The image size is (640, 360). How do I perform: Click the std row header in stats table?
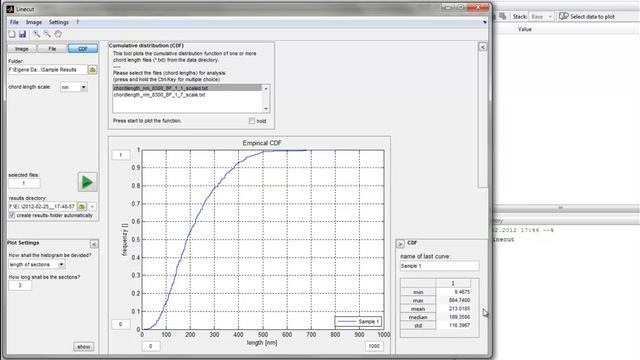[418, 326]
